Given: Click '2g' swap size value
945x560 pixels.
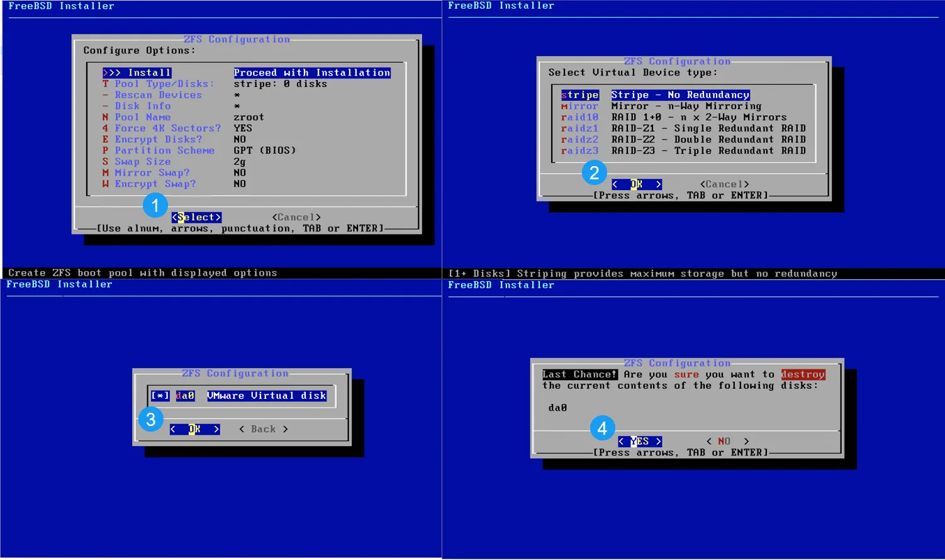Looking at the screenshot, I should click(240, 162).
